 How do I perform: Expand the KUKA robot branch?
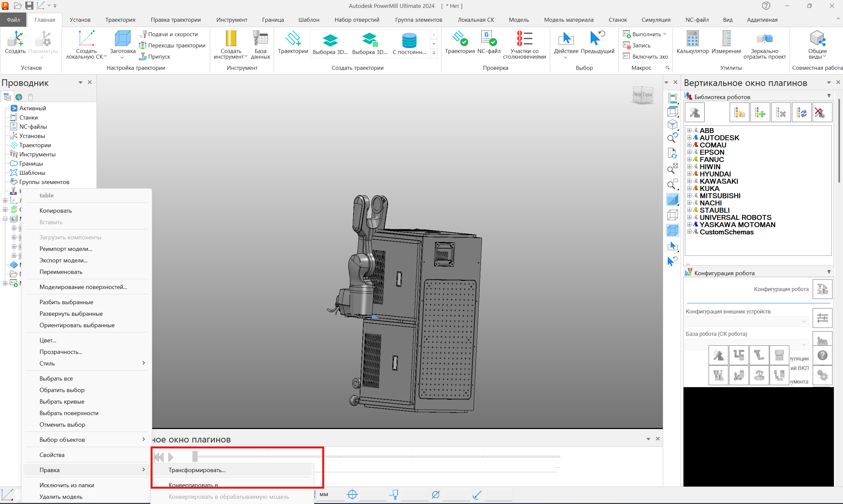[x=689, y=188]
